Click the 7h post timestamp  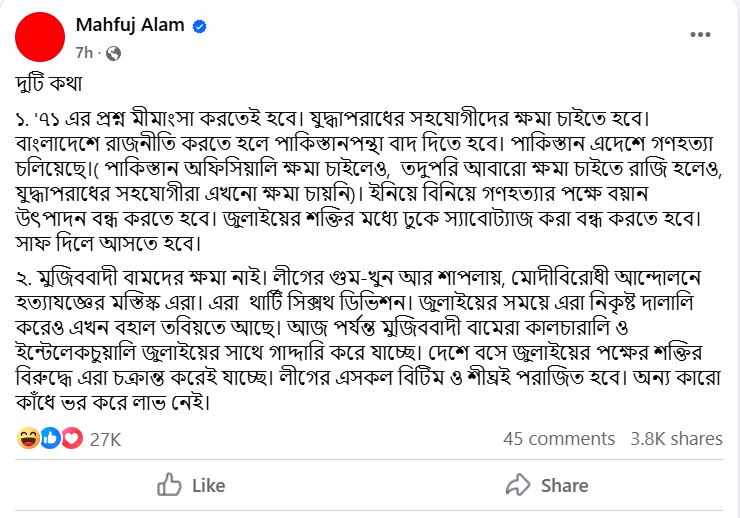[84, 53]
